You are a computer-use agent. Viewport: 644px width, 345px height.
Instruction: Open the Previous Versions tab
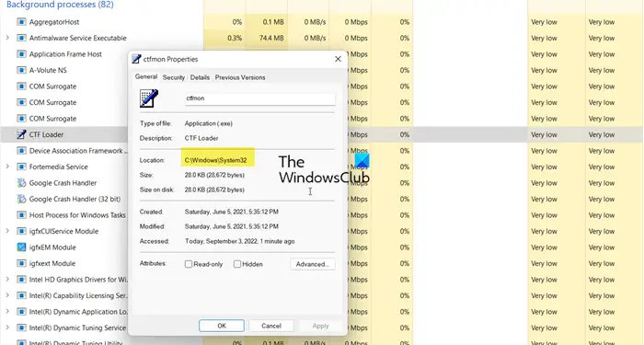(x=240, y=77)
